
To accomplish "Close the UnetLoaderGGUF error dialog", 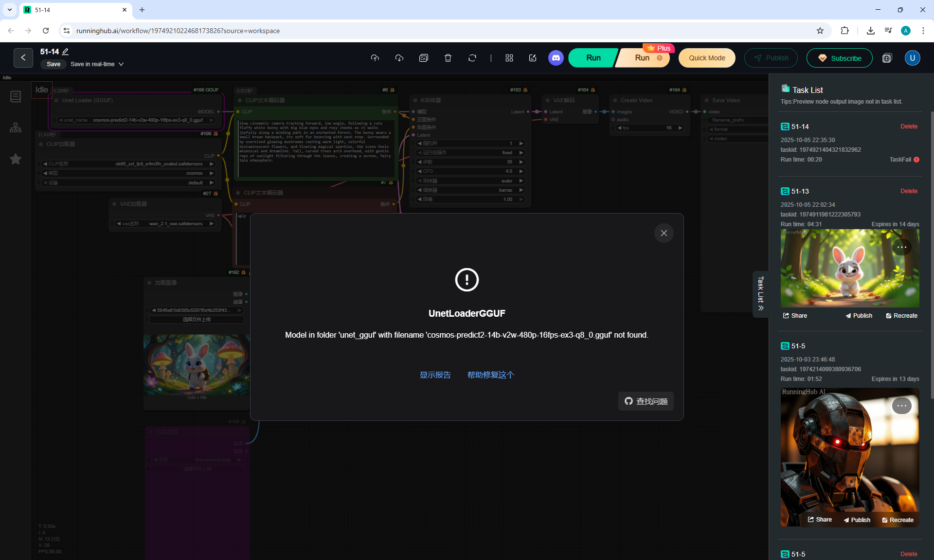I will pyautogui.click(x=664, y=233).
